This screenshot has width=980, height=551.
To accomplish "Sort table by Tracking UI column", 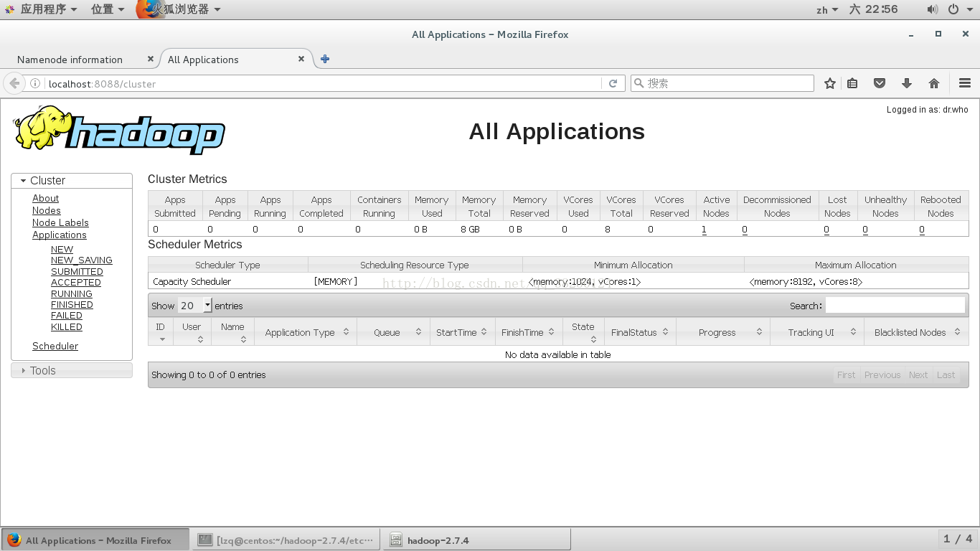I will (x=816, y=332).
